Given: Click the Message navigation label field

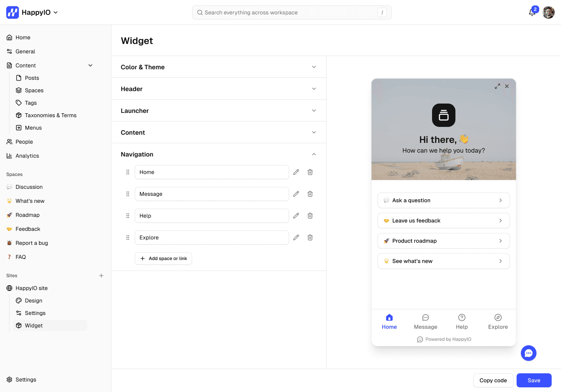Looking at the screenshot, I should [x=212, y=194].
